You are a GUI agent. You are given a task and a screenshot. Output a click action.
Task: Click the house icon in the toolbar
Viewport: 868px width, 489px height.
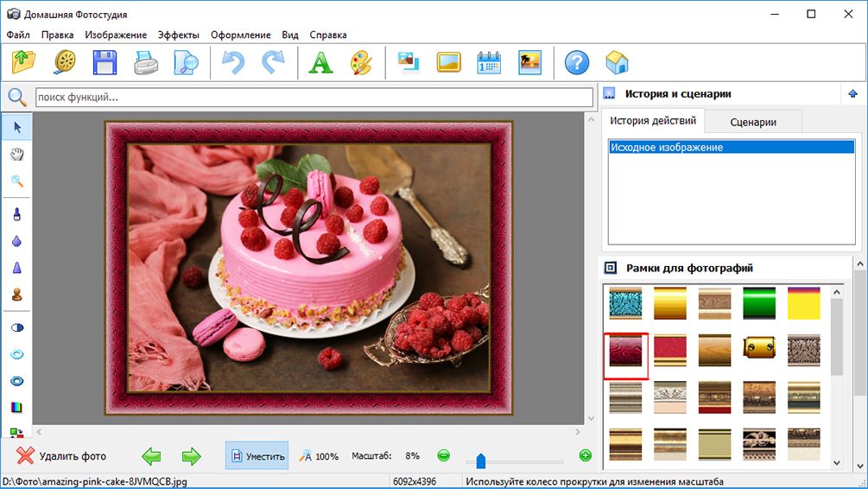[x=617, y=62]
